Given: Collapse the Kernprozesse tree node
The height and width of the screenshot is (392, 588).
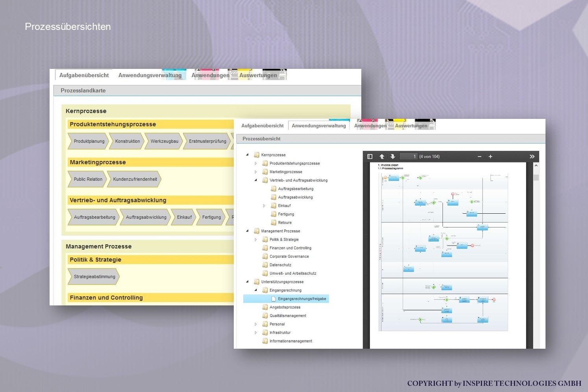Looking at the screenshot, I should pos(247,155).
